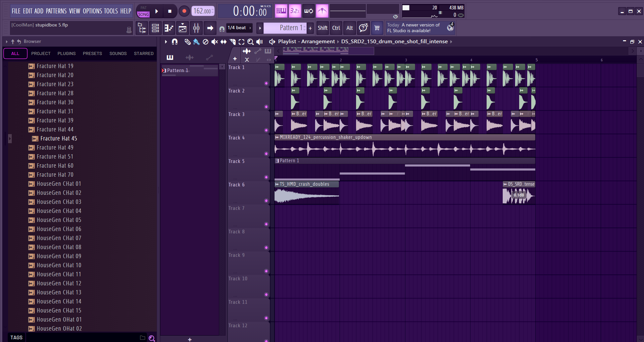Image resolution: width=644 pixels, height=342 pixels.
Task: Select the Slice tool in Playlist
Action: [233, 42]
